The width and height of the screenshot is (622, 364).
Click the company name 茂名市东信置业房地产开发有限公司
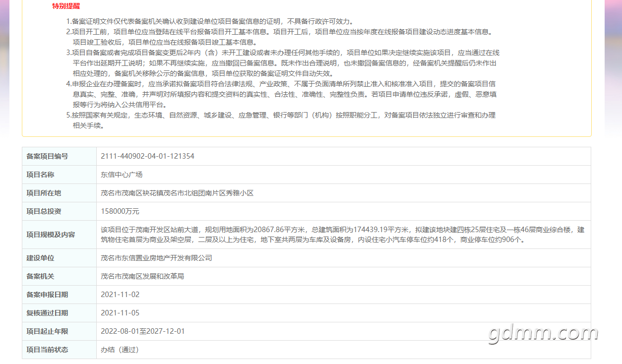point(156,258)
